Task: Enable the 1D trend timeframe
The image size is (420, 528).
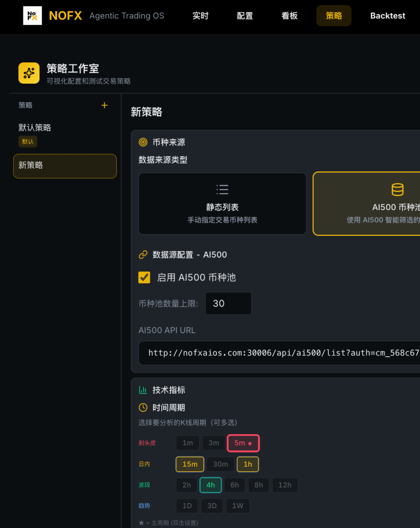Action: [x=187, y=506]
